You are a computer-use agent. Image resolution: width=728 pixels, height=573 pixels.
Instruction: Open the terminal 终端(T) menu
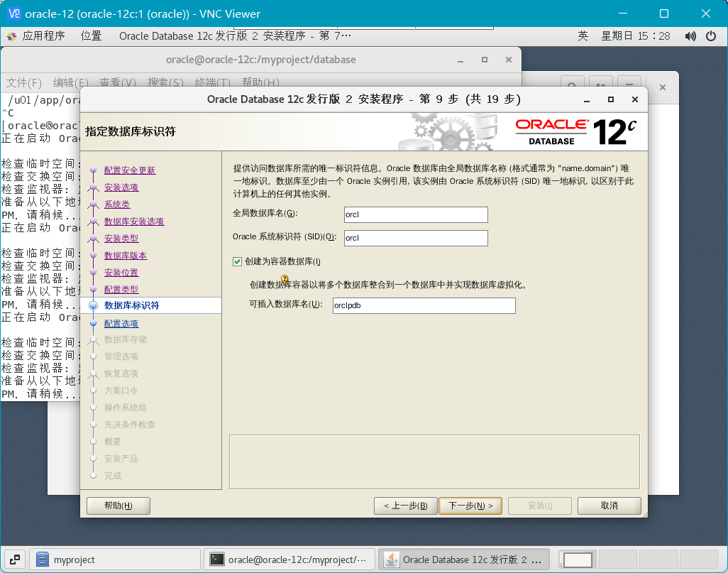(213, 82)
